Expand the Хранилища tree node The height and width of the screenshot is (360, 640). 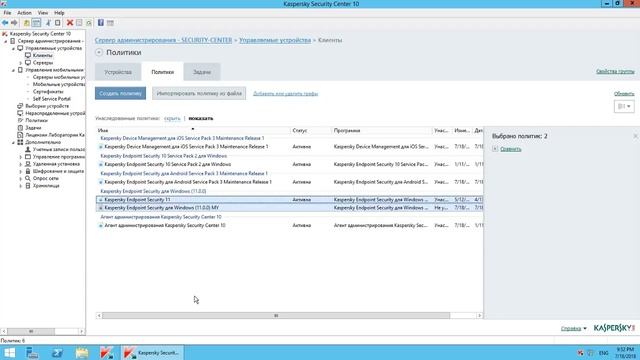click(x=20, y=186)
